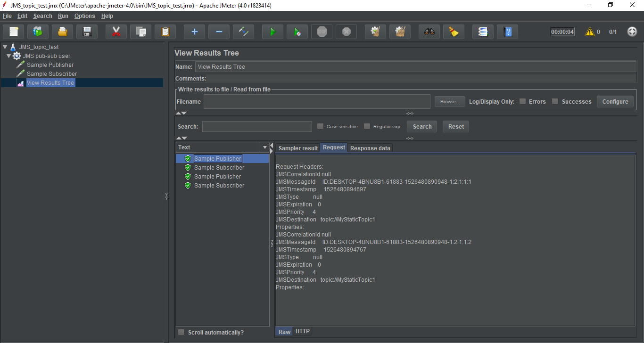Image resolution: width=644 pixels, height=343 pixels.
Task: Open the Options menu
Action: click(x=84, y=16)
